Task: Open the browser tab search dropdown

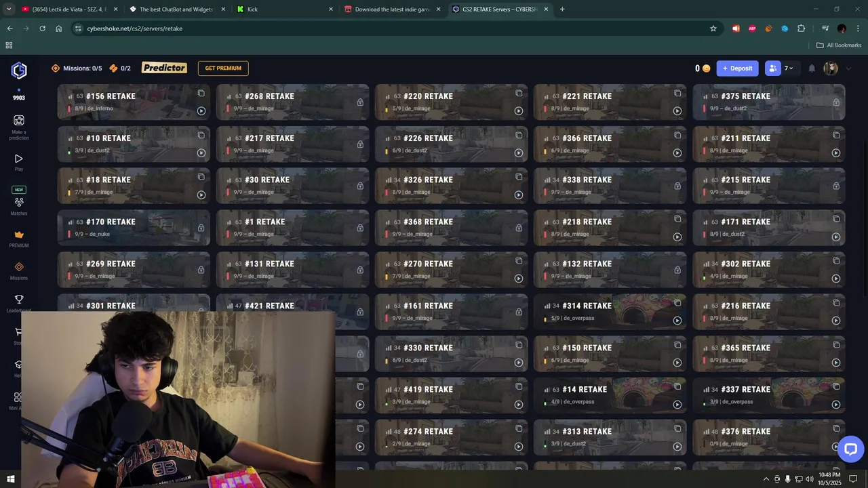Action: point(9,9)
